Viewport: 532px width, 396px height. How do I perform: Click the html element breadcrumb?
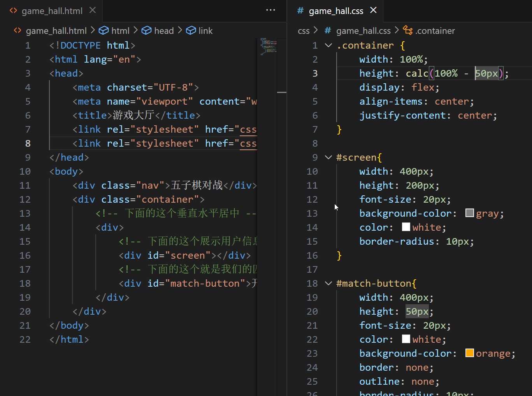120,31
